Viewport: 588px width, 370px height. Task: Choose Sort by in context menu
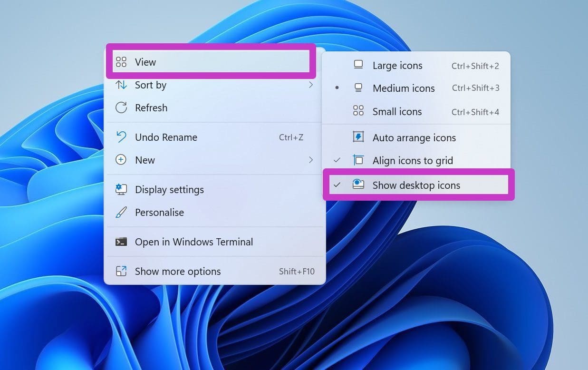coord(215,85)
